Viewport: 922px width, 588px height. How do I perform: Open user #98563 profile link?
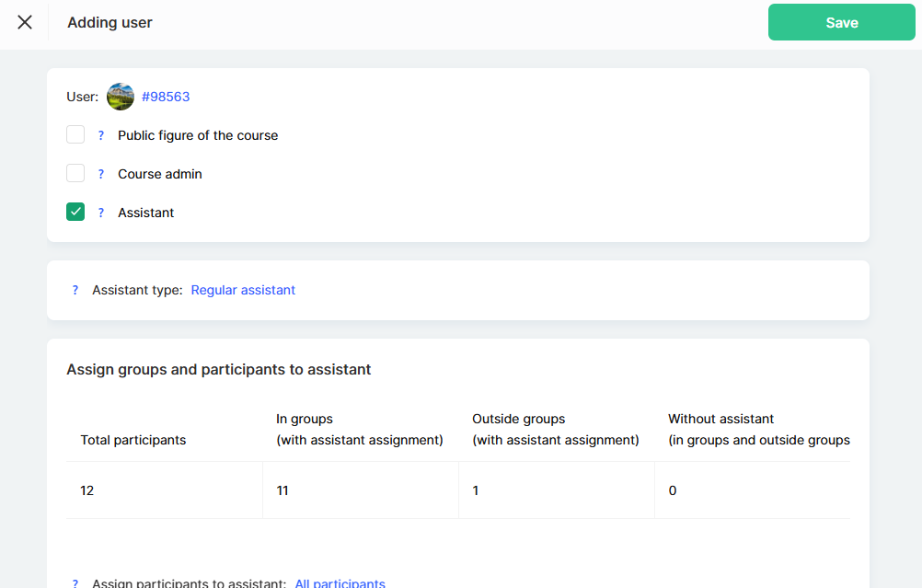(x=166, y=97)
